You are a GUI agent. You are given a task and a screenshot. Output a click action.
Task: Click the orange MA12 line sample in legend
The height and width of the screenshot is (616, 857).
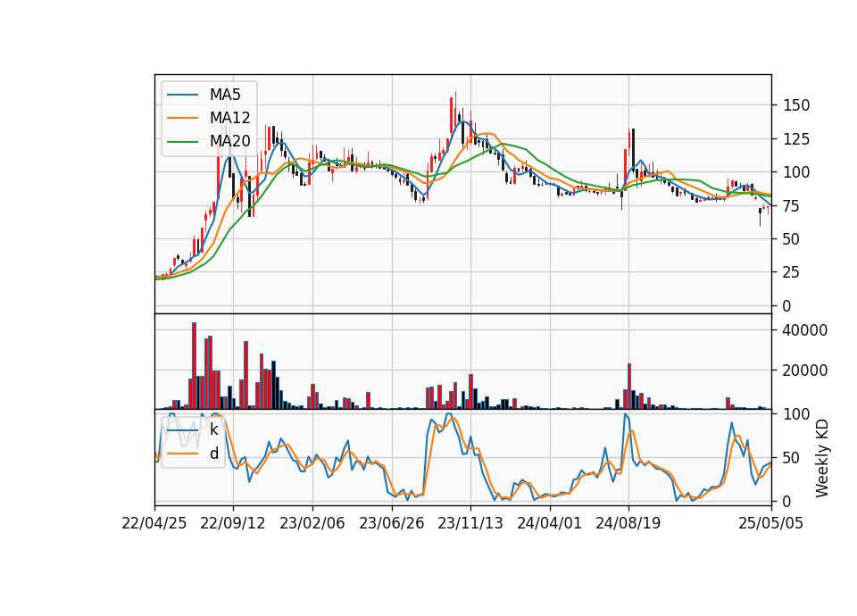click(x=182, y=118)
